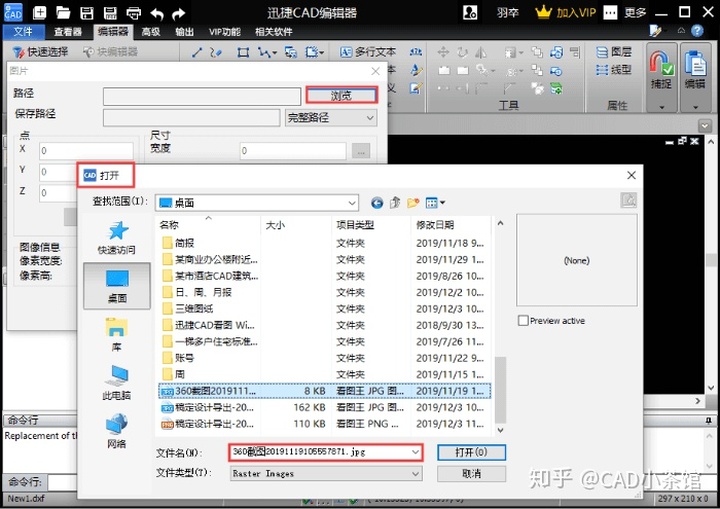Click the up one level folder icon

coord(395,203)
